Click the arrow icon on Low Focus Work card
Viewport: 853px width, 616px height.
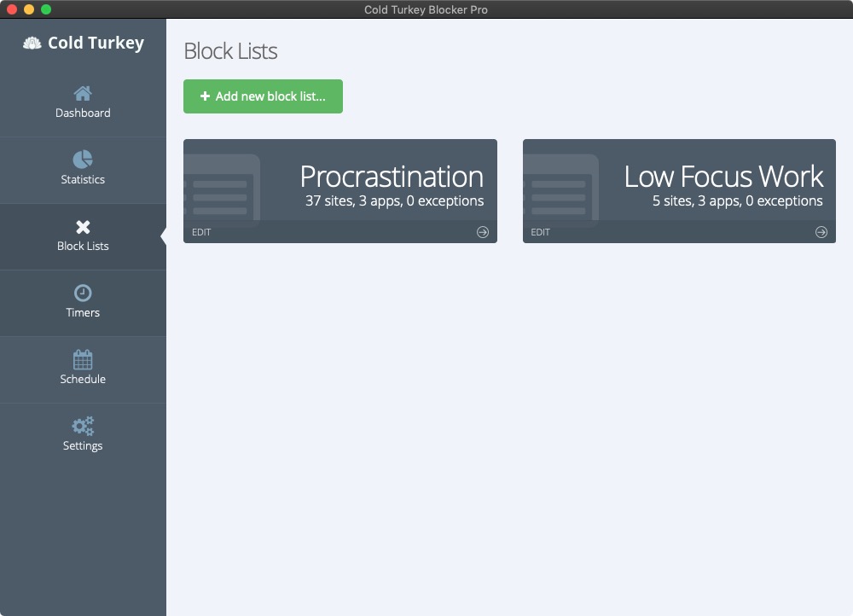(821, 232)
